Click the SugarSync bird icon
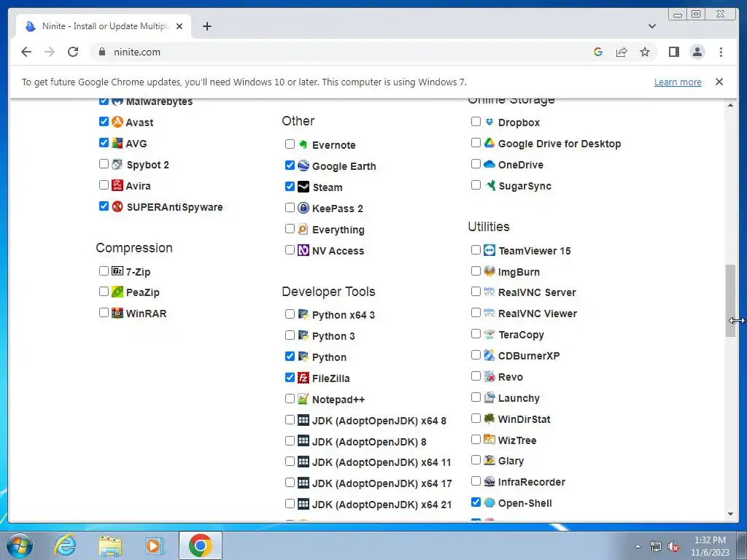The image size is (747, 560). pyautogui.click(x=489, y=185)
